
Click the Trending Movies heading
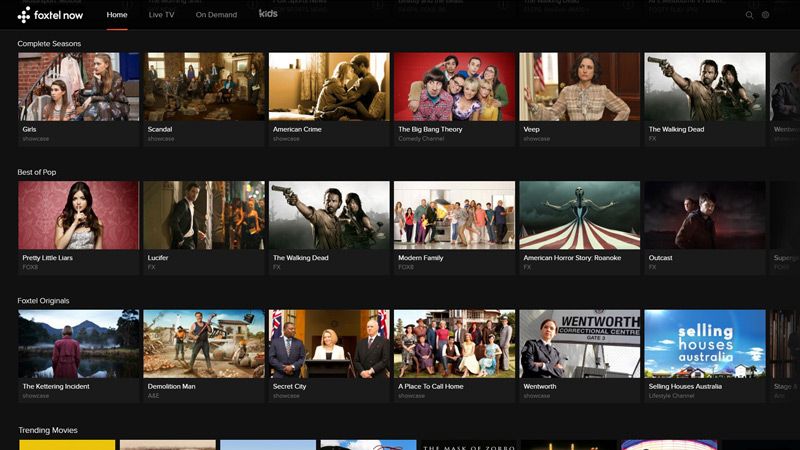[x=48, y=430]
